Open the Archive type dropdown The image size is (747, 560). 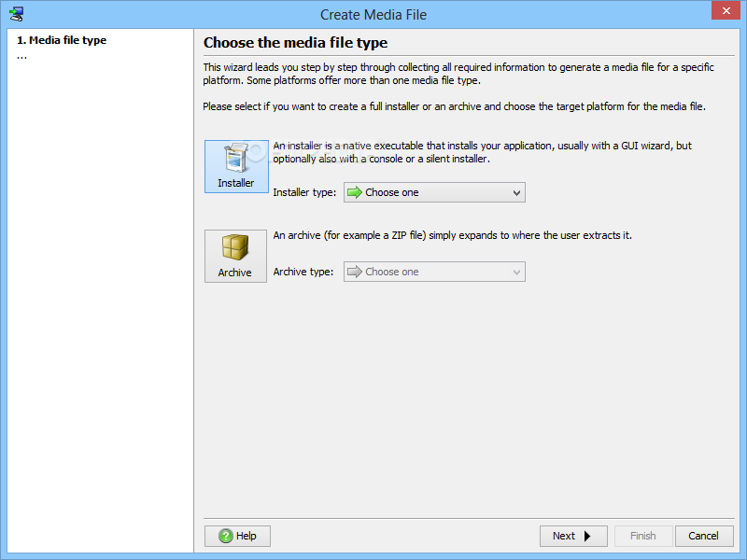[434, 272]
